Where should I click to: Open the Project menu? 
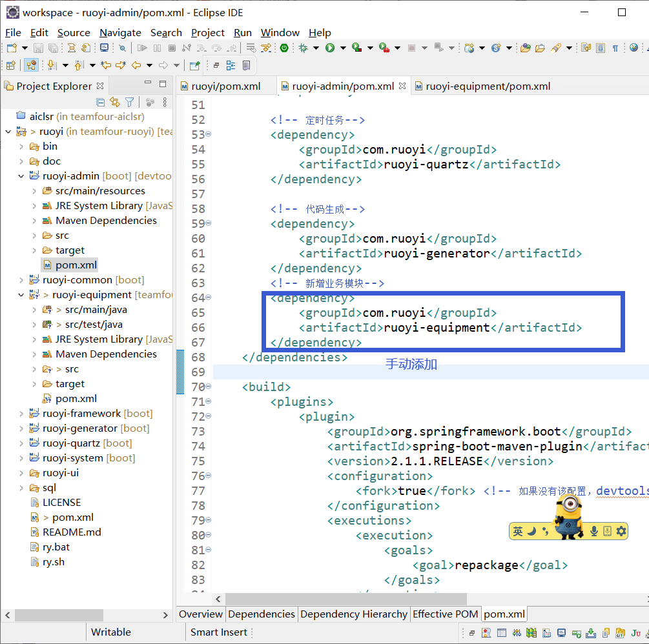(x=208, y=33)
